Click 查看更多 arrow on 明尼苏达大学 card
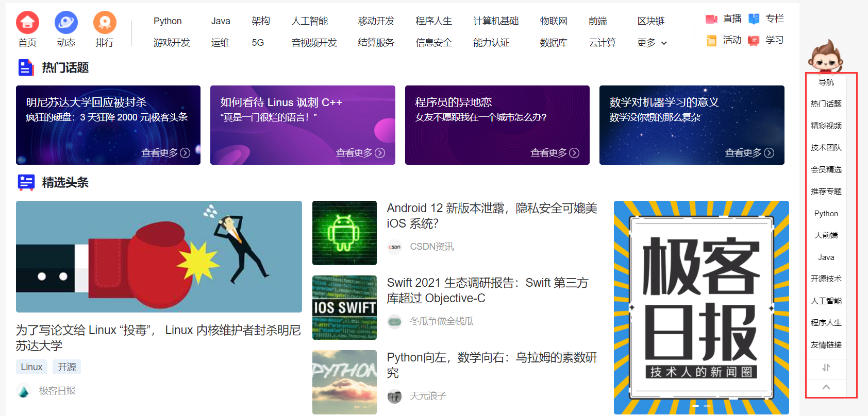 tap(185, 153)
